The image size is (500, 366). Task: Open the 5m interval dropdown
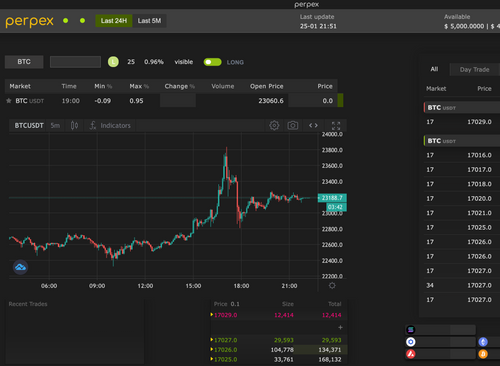point(55,126)
